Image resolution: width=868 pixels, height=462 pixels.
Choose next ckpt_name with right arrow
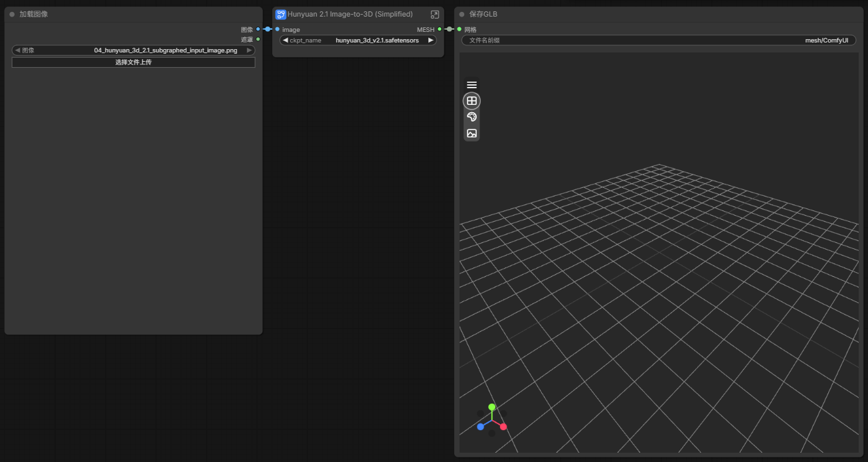(430, 40)
